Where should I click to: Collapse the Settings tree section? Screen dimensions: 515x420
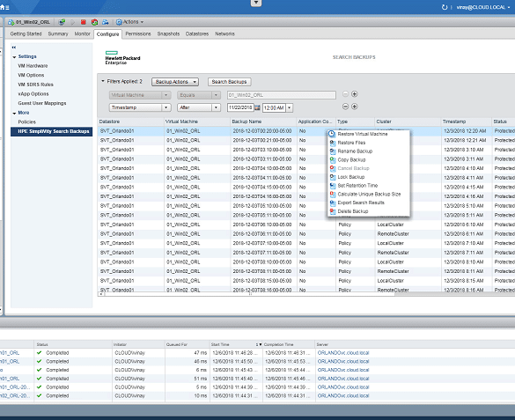tap(14, 57)
